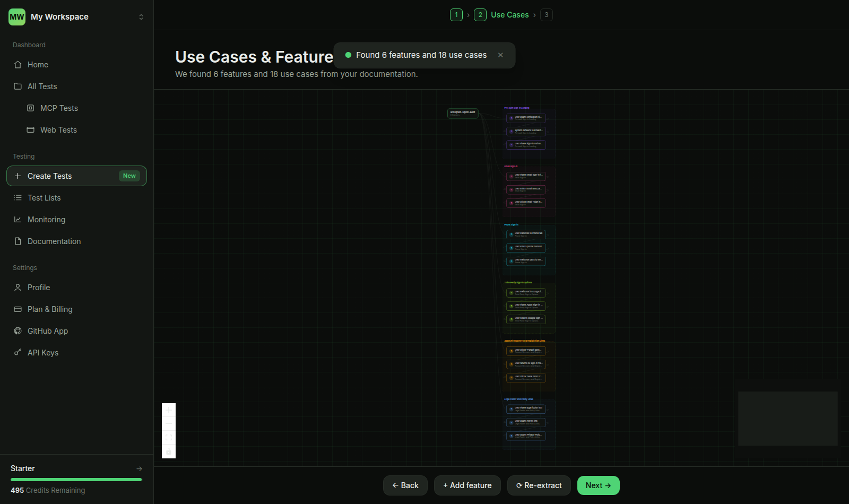Select 'User opens Privacy Polic...' node

coord(526,436)
